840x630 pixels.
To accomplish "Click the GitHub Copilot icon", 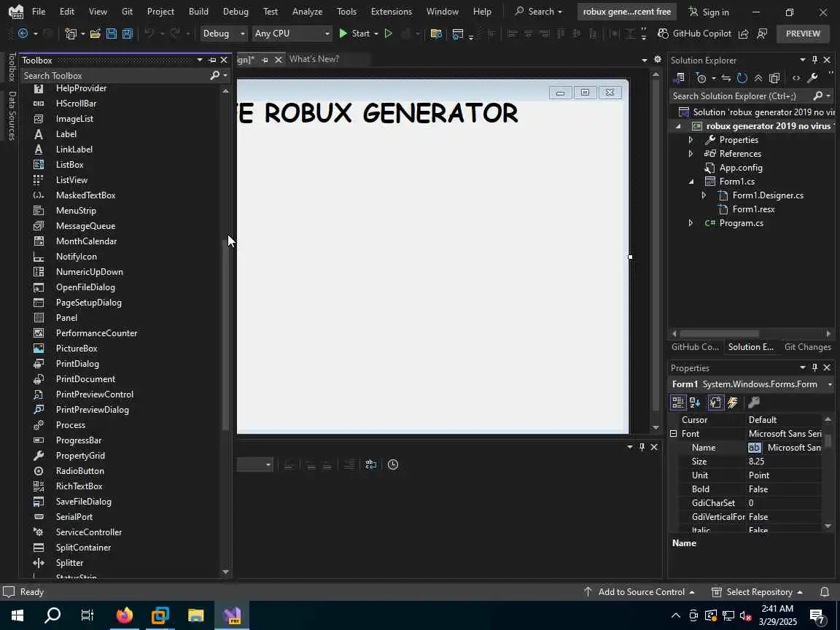I will (663, 34).
